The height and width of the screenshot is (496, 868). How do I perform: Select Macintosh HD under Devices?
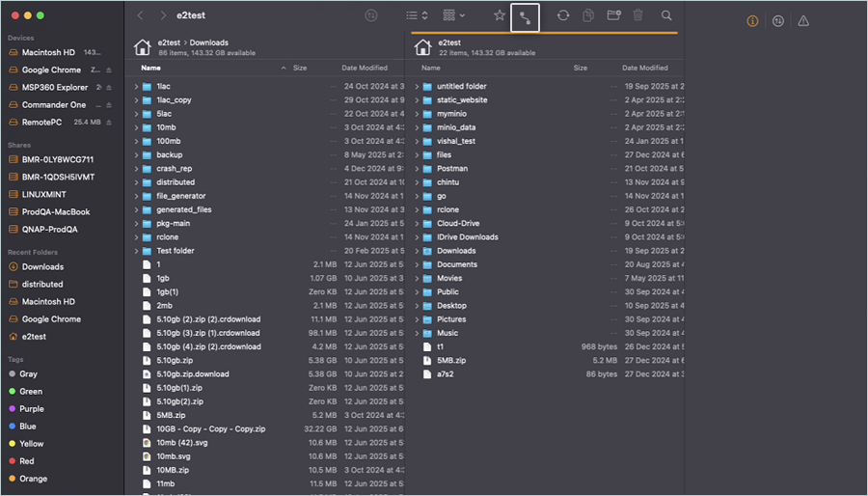[48, 52]
